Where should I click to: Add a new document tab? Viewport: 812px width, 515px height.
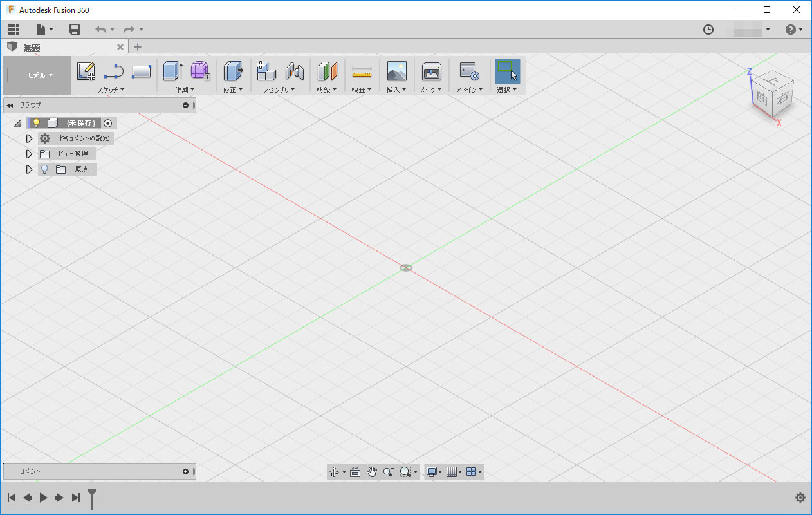pyautogui.click(x=138, y=47)
